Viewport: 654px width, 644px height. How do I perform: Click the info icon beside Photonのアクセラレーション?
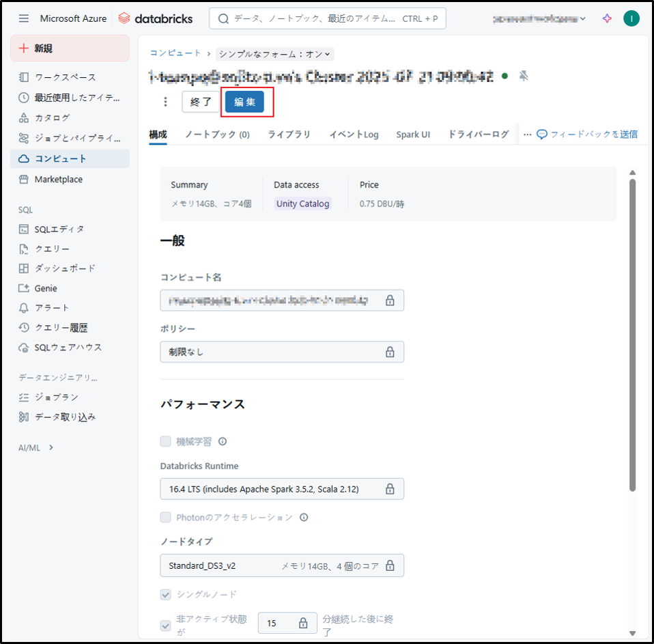click(304, 517)
